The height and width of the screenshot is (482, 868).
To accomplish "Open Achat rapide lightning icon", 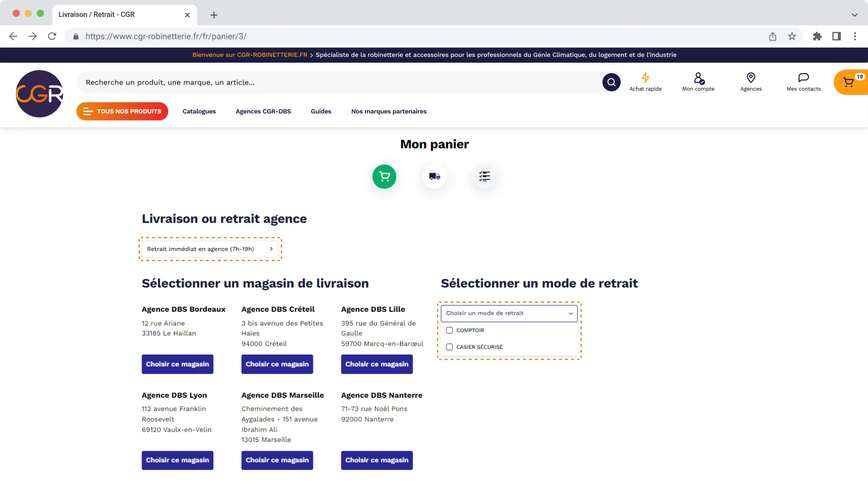I will pyautogui.click(x=645, y=82).
